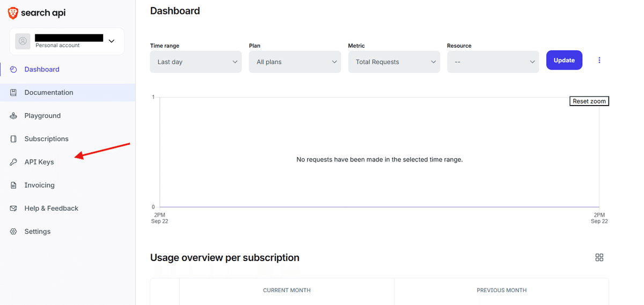
Task: Click the Subscriptions icon in sidebar
Action: tap(13, 139)
